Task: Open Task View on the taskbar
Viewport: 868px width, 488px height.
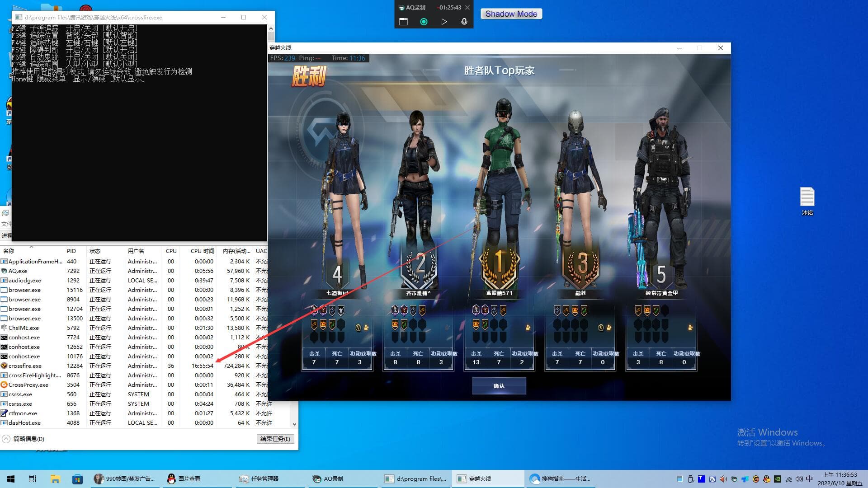Action: tap(33, 479)
